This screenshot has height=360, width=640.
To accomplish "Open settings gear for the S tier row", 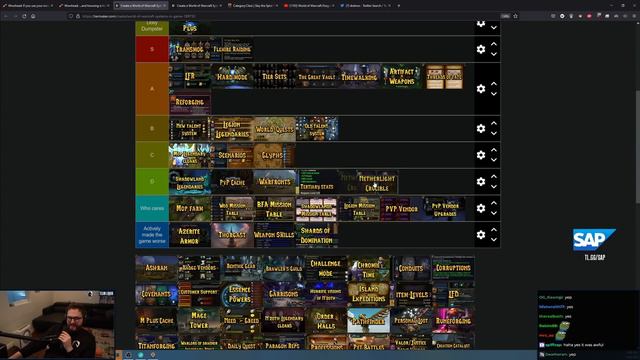I will (x=481, y=49).
